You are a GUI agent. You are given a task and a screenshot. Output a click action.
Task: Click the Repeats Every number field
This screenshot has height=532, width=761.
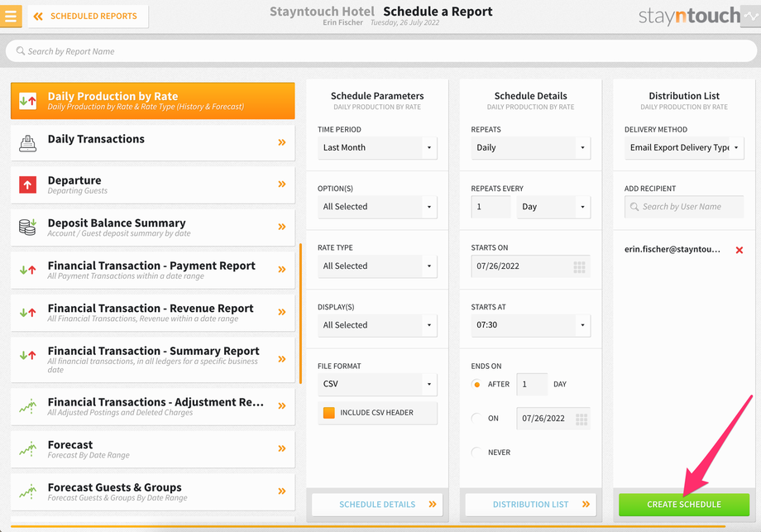(x=491, y=207)
